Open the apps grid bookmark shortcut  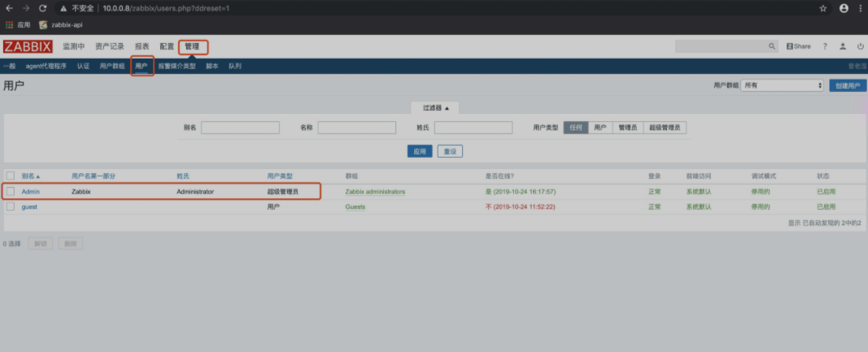click(18, 25)
